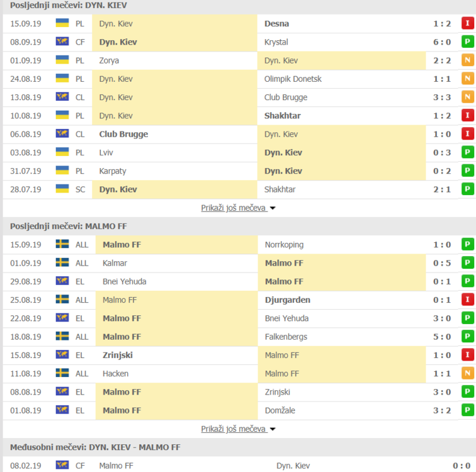
Task: Click Bnei Yehuda home team on 29.08.19
Action: point(125,282)
